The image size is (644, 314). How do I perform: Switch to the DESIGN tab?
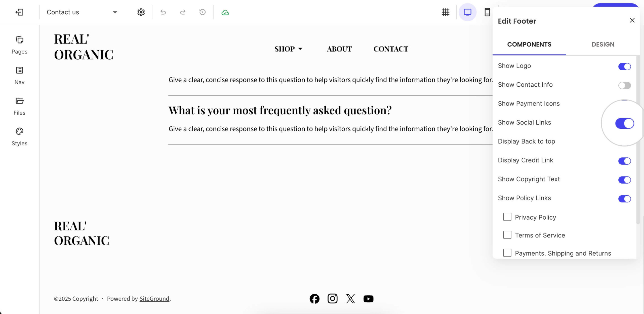coord(603,44)
